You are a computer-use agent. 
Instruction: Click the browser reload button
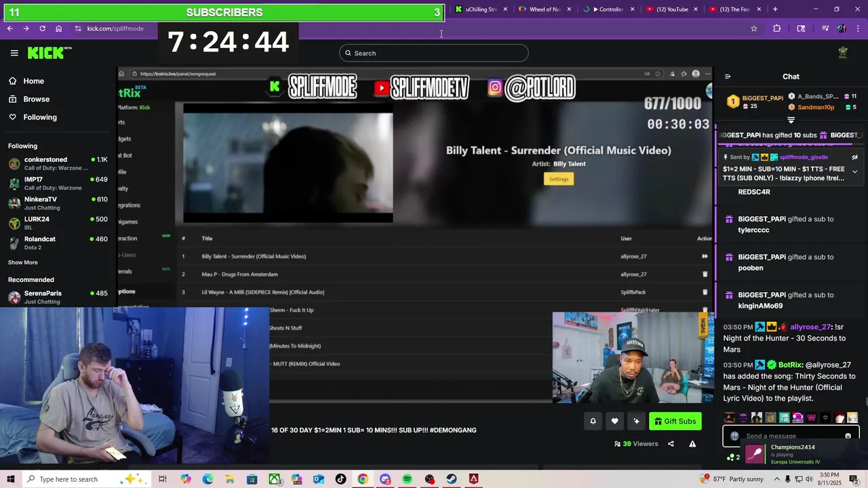42,28
